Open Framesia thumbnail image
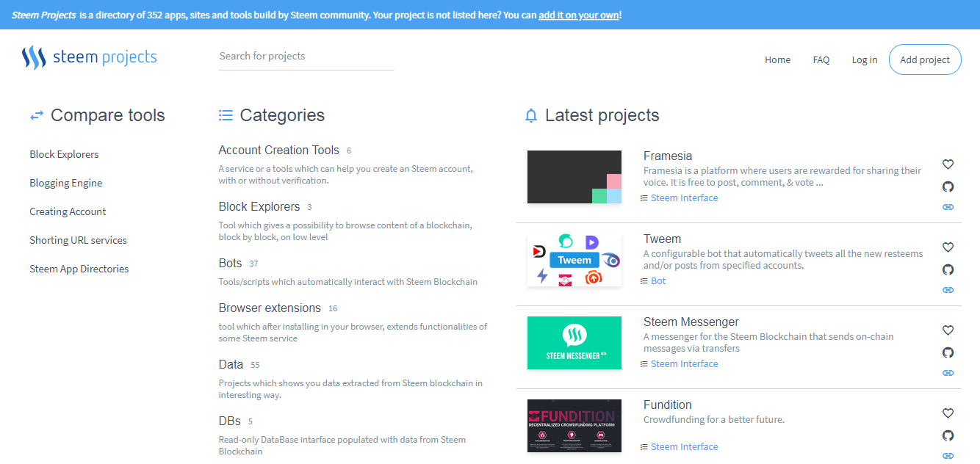 click(574, 177)
